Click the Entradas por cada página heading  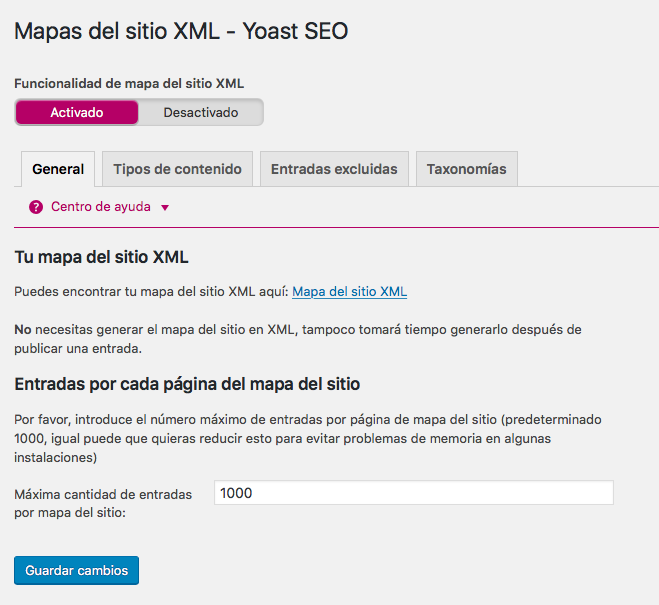point(187,383)
